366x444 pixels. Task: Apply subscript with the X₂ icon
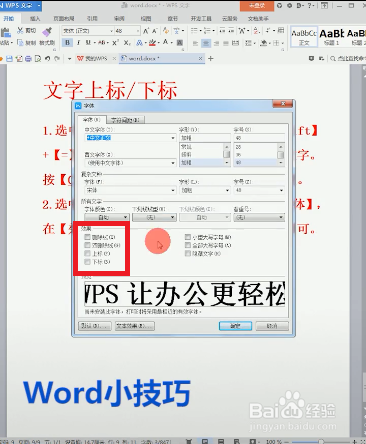click(127, 43)
